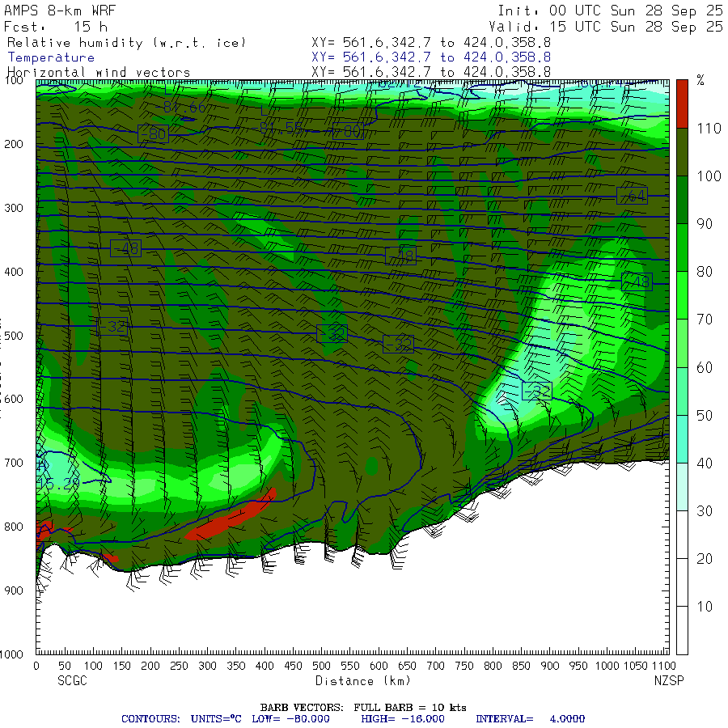Click the SCGC station label below the axis

coord(72,681)
